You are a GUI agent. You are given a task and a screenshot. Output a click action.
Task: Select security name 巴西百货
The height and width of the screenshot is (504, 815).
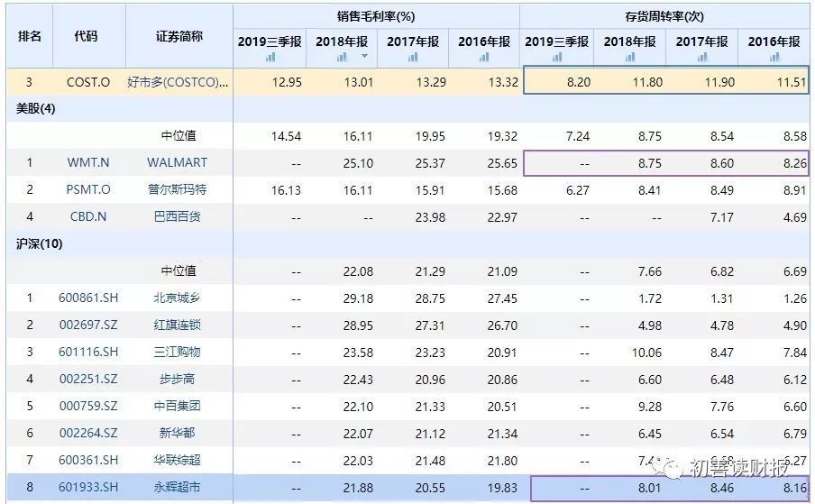[x=178, y=216]
